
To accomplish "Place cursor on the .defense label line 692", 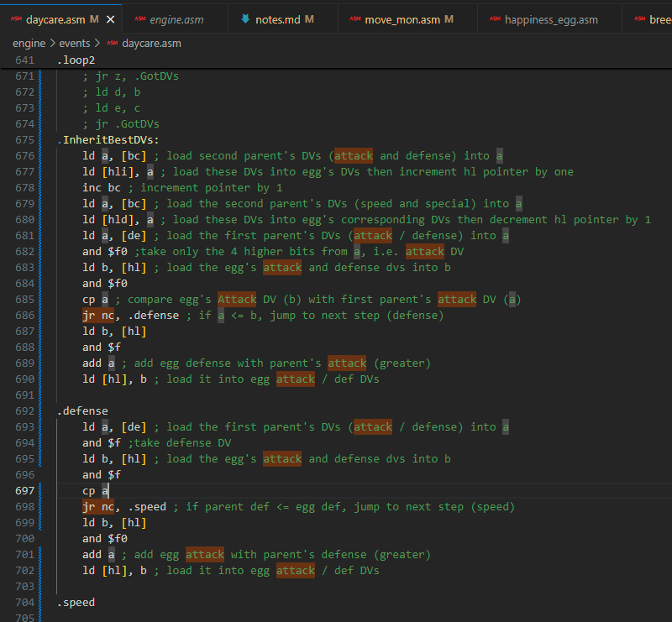I will click(82, 411).
